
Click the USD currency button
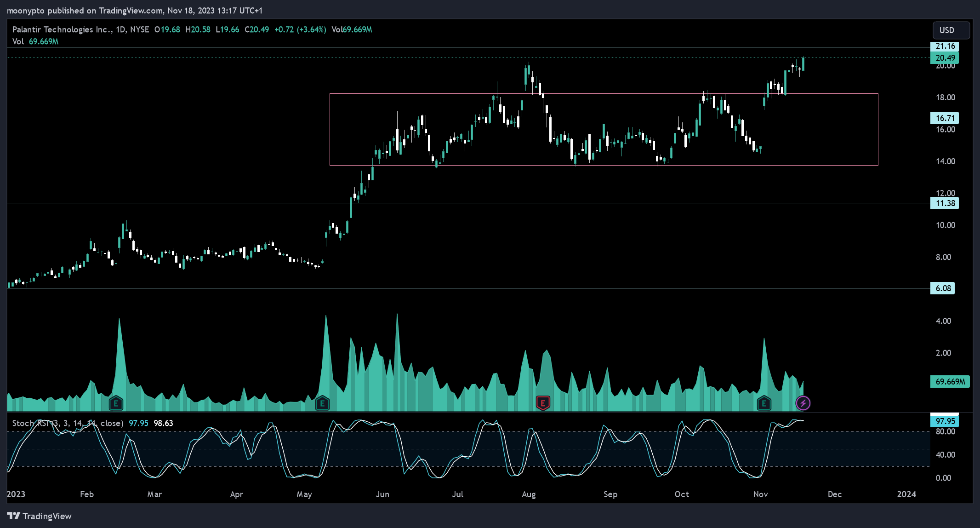click(951, 30)
